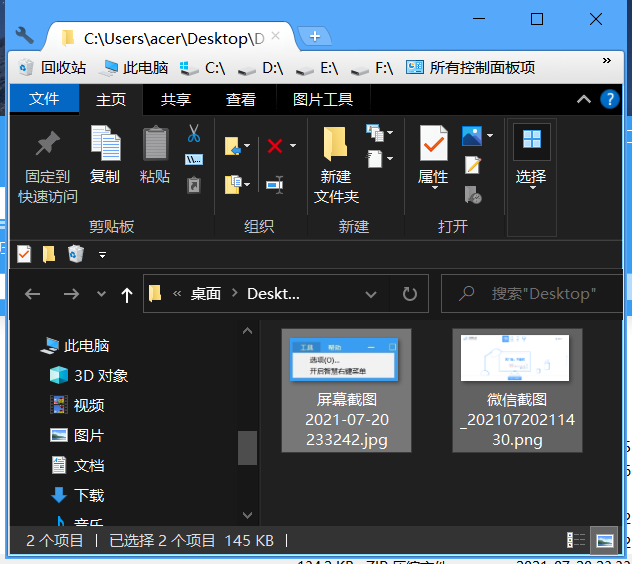The width and height of the screenshot is (632, 564).
Task: Open E:\ drive bookmark
Action: coord(317,68)
